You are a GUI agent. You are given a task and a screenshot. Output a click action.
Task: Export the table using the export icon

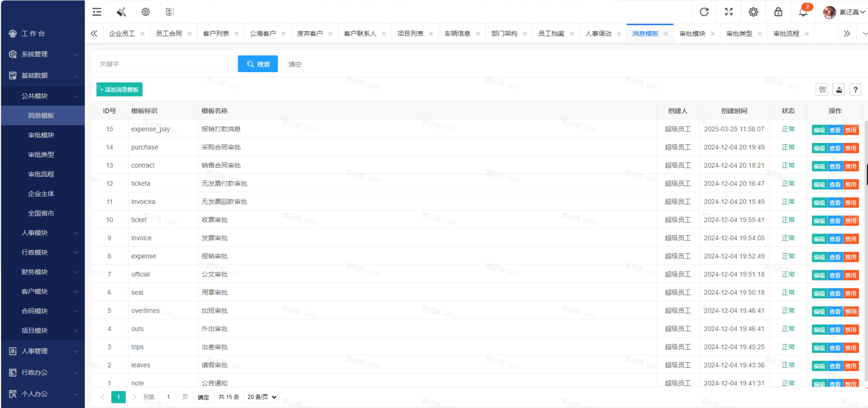(x=839, y=89)
